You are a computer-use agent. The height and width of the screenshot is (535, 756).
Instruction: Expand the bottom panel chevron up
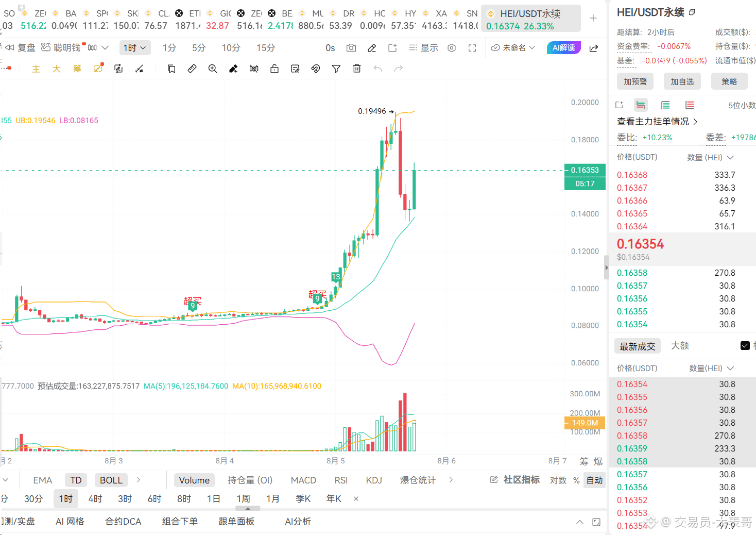(580, 522)
